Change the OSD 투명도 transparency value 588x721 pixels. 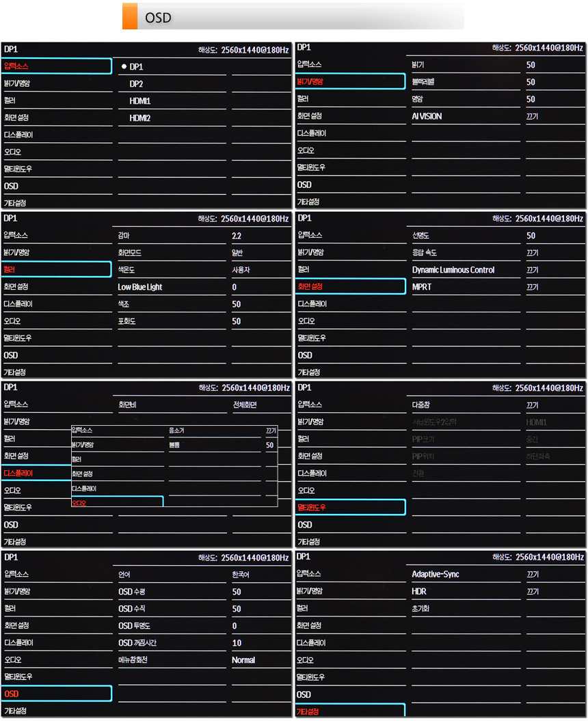134,626
